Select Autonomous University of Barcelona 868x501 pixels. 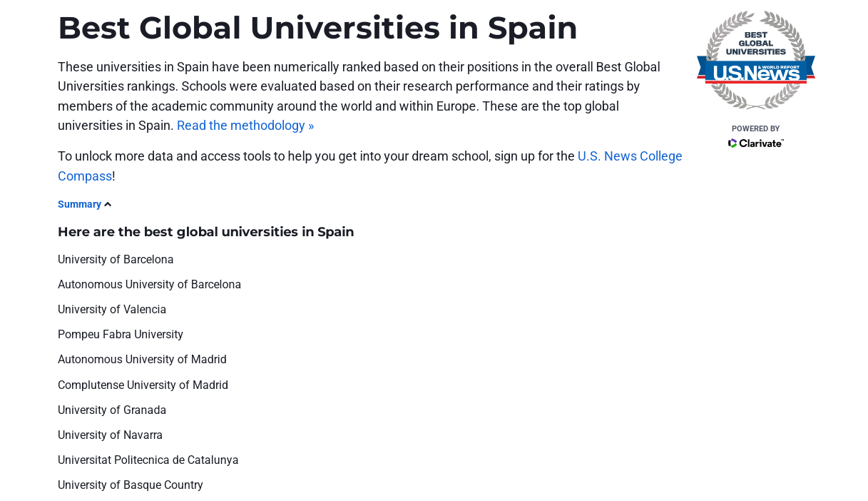(149, 284)
